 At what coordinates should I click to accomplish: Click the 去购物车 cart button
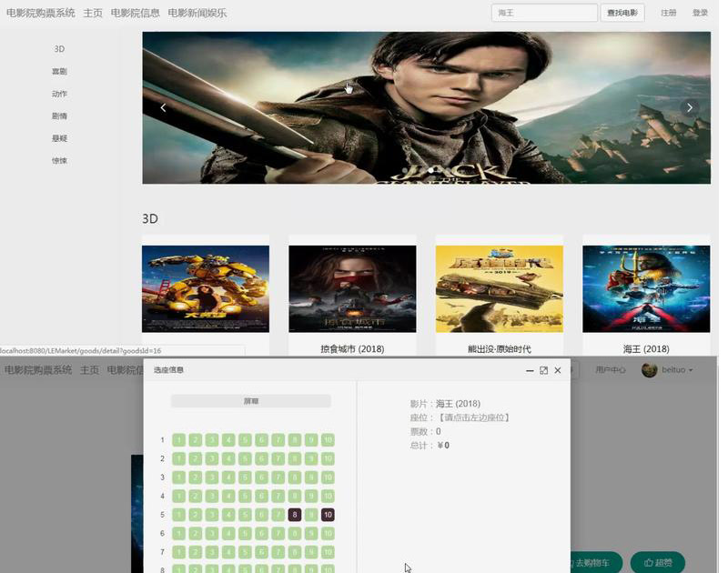pyautogui.click(x=596, y=563)
